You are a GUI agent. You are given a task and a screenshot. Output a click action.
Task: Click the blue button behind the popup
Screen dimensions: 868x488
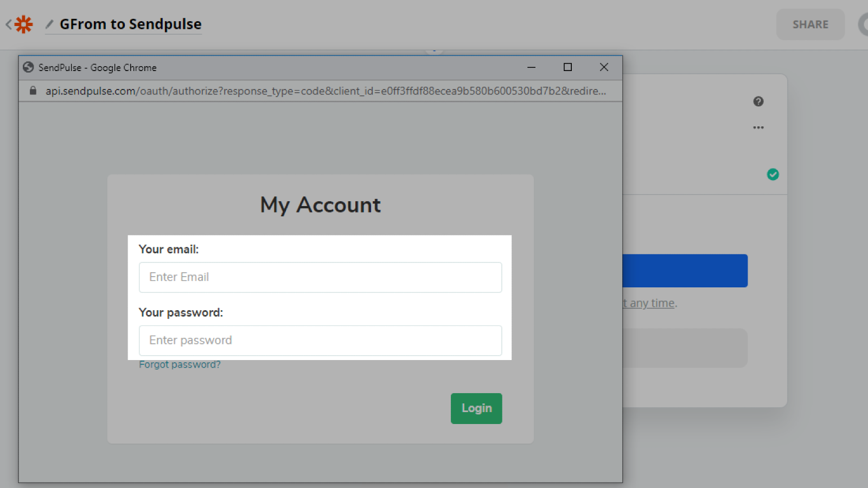click(685, 271)
